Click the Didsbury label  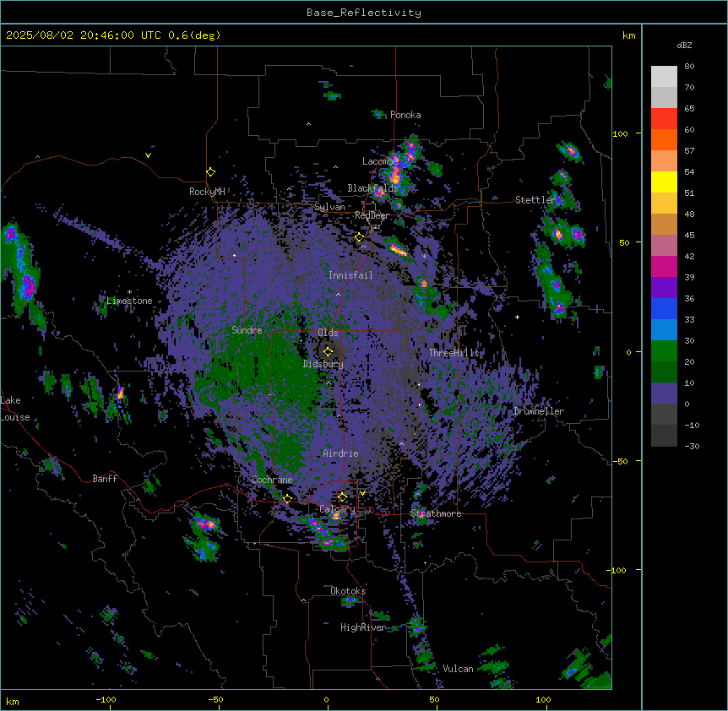(323, 364)
